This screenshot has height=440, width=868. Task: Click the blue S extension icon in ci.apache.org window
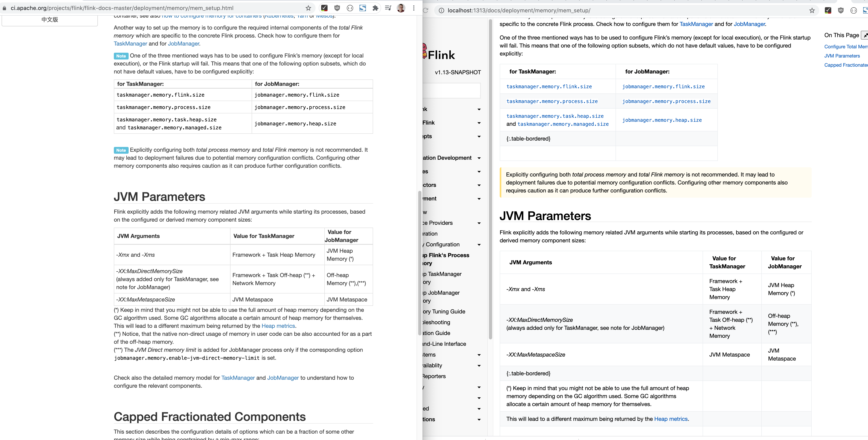pos(362,8)
